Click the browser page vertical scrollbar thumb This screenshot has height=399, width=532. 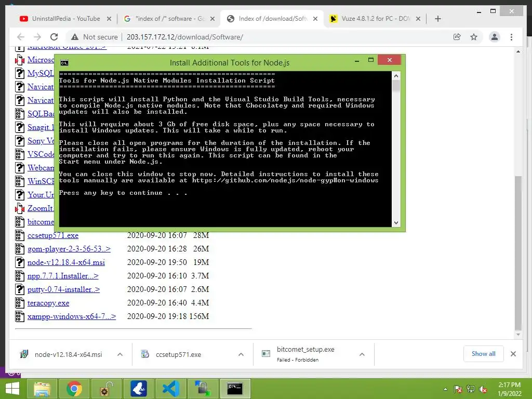pyautogui.click(x=518, y=253)
